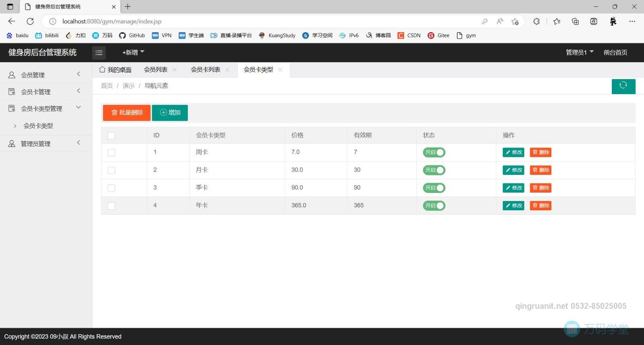Viewport: 644px width, 345px height.
Task: Open the KuangStudy bookmark
Action: [x=277, y=35]
